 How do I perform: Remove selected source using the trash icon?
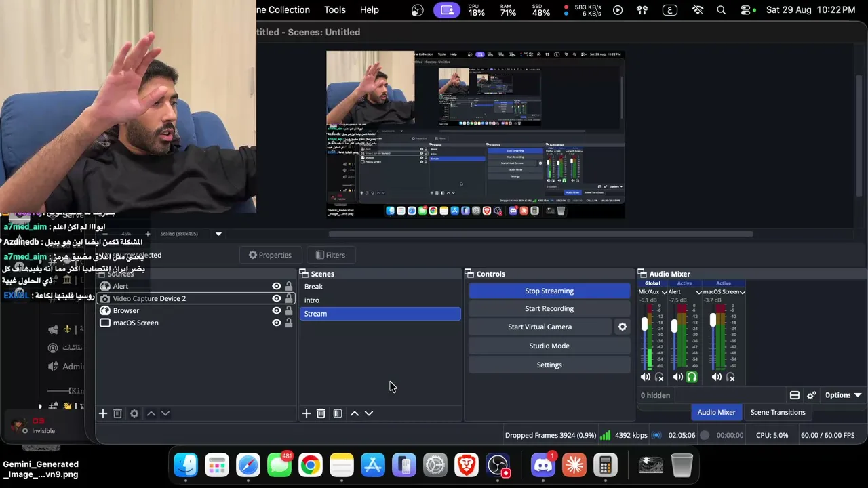[x=117, y=413]
